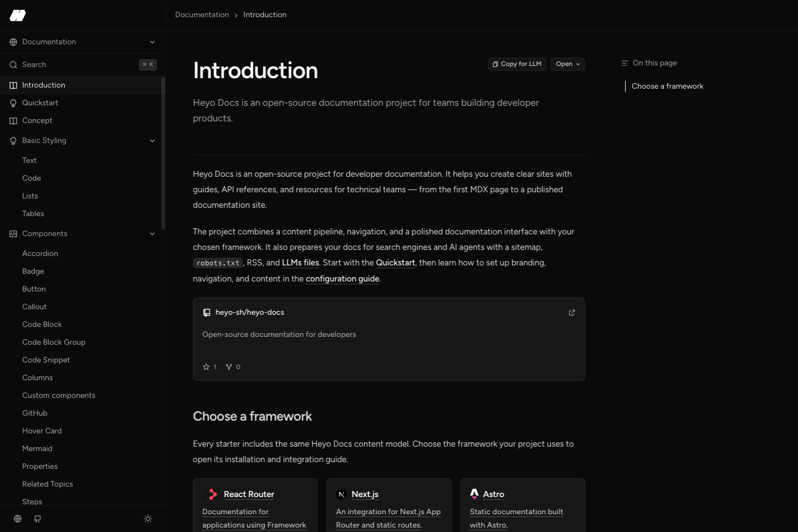Click the magnifier icon in Search
Image resolution: width=798 pixels, height=532 pixels.
tap(13, 65)
